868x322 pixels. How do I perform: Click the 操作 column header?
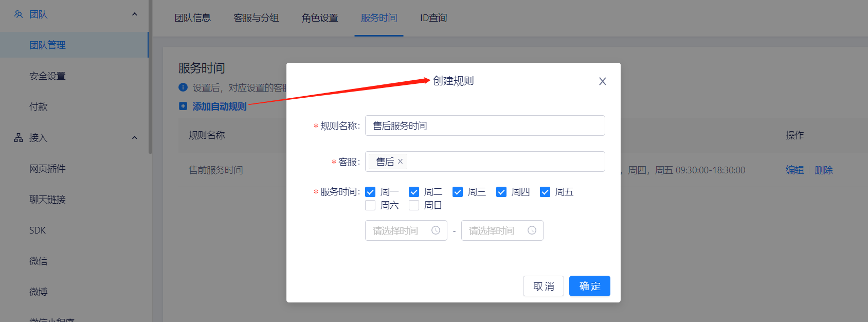click(794, 135)
